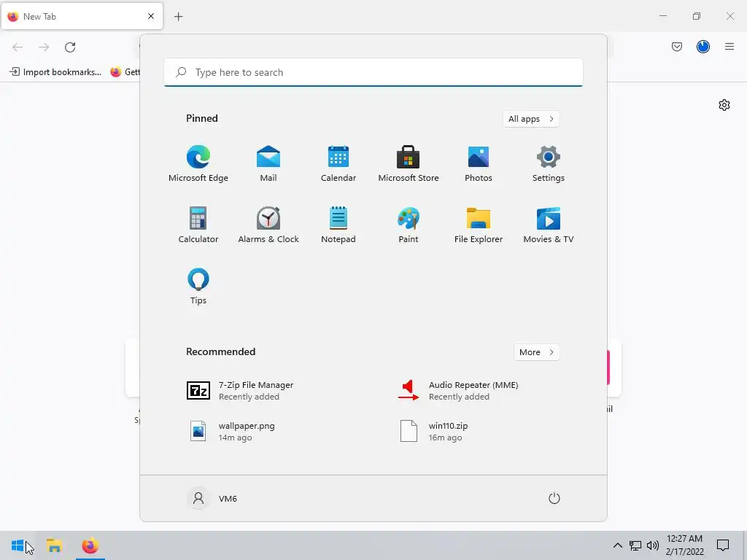Click the Firefox forward arrow
747x560 pixels.
click(x=44, y=47)
